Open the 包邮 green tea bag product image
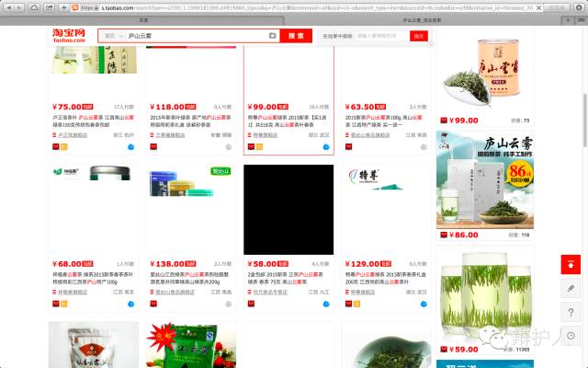588x368 pixels. (x=191, y=345)
